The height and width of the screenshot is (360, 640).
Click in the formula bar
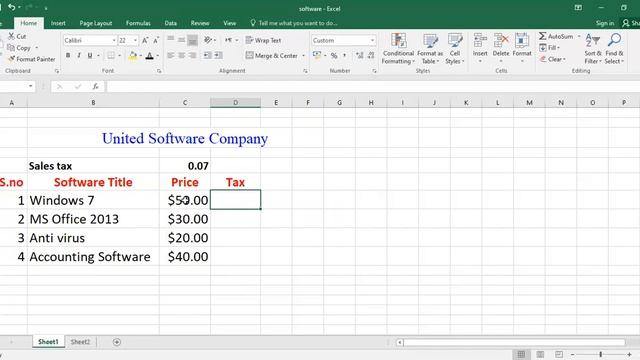click(x=373, y=87)
